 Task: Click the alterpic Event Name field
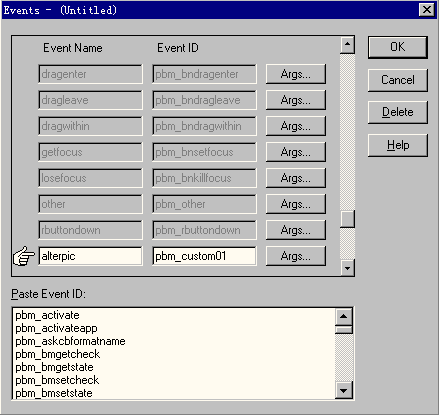click(x=90, y=256)
